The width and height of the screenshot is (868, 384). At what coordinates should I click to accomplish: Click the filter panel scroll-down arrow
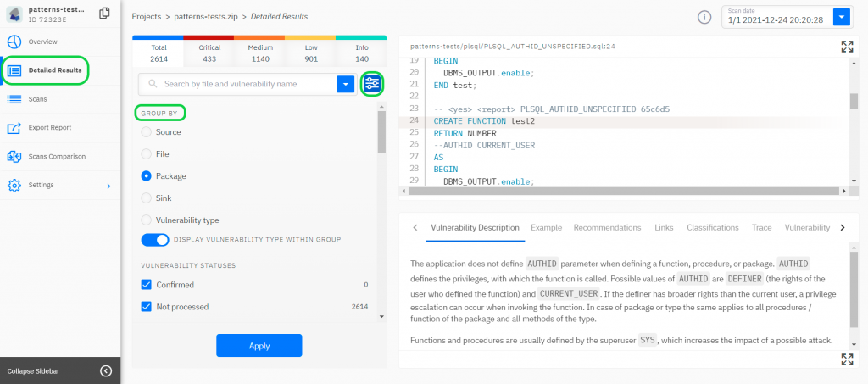tap(381, 316)
